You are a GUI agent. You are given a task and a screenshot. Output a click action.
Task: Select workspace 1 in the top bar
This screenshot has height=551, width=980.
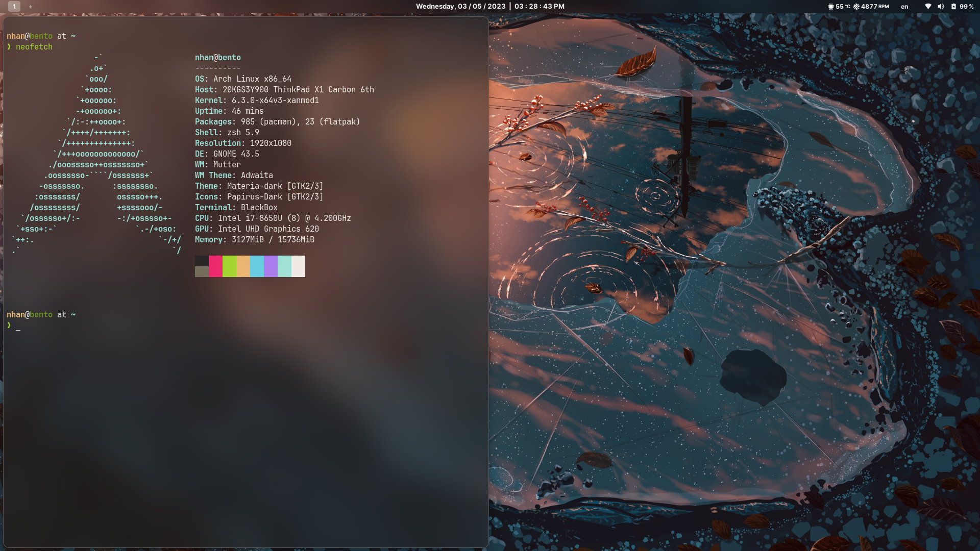(15, 7)
